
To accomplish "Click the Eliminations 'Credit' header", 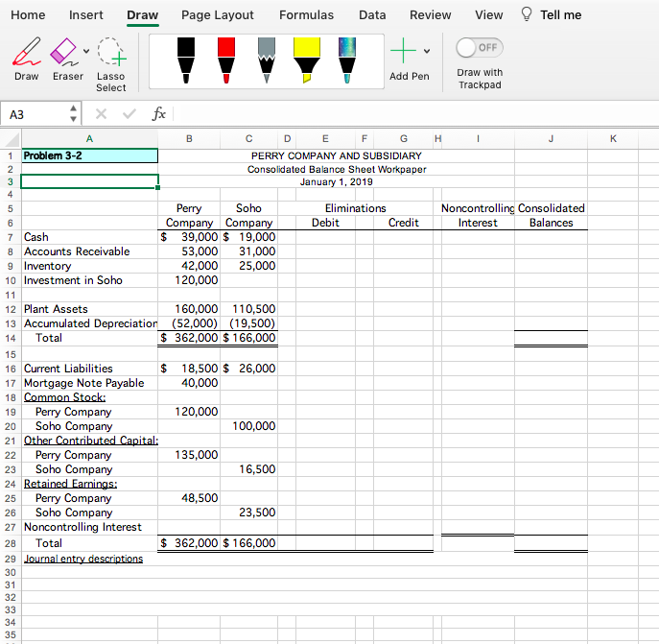I will click(x=404, y=223).
